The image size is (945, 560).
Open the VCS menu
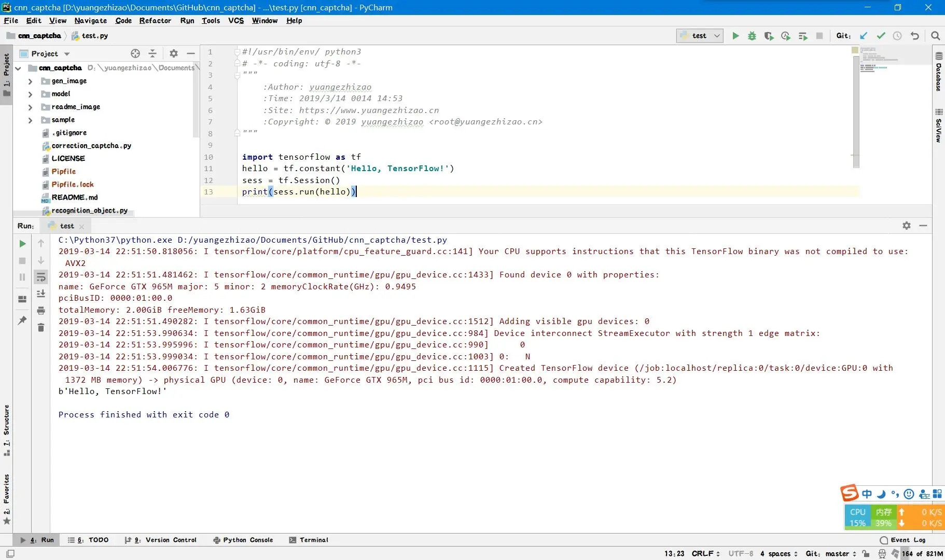coord(236,21)
